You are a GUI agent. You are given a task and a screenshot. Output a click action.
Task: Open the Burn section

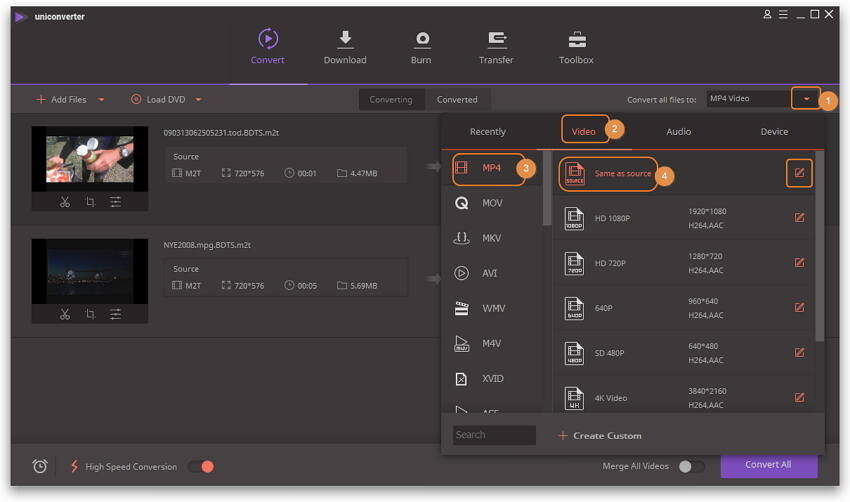421,47
